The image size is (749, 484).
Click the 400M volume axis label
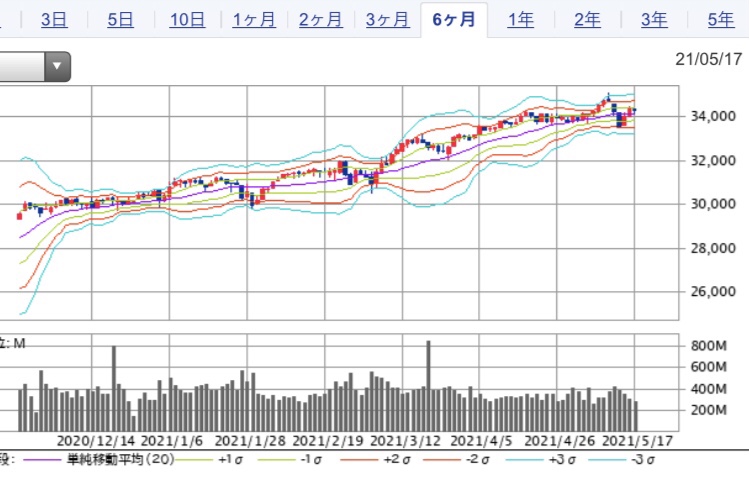pyautogui.click(x=709, y=389)
